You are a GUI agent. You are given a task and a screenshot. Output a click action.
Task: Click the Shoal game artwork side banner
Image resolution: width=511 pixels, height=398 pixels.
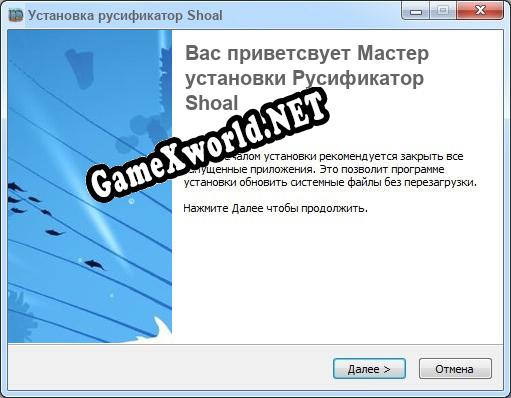90,186
